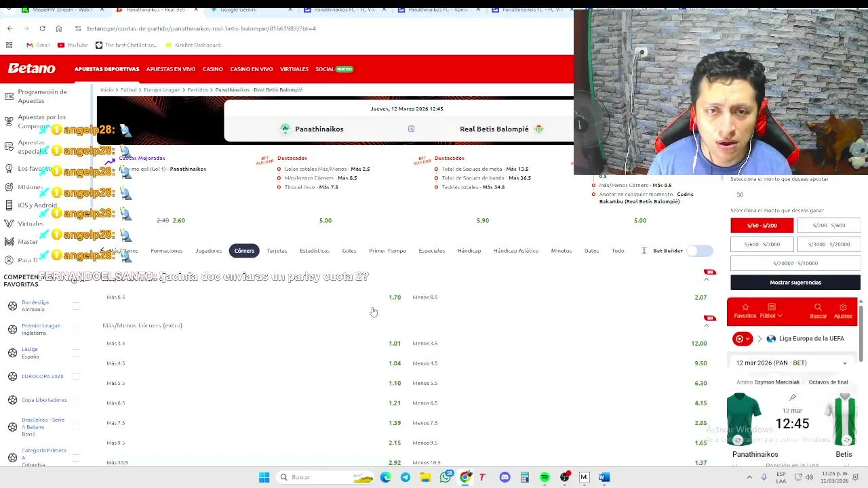868x488 pixels.
Task: Click the Betano logo
Action: [x=32, y=68]
